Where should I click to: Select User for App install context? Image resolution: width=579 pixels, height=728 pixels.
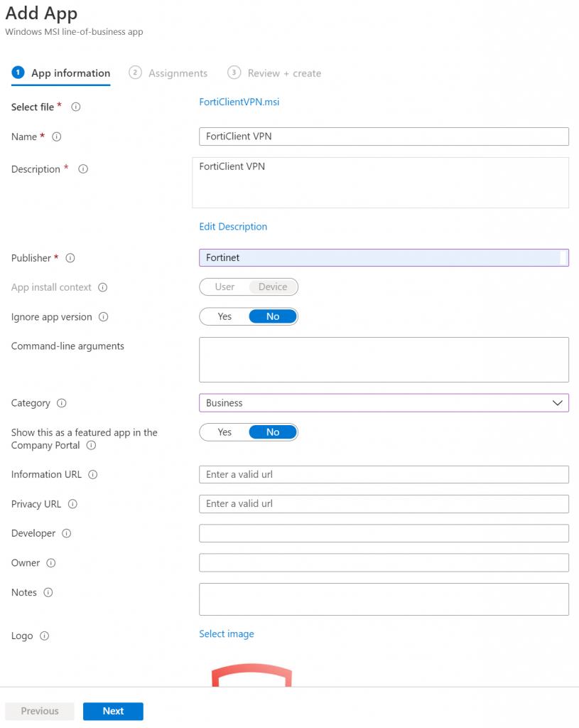pos(224,287)
